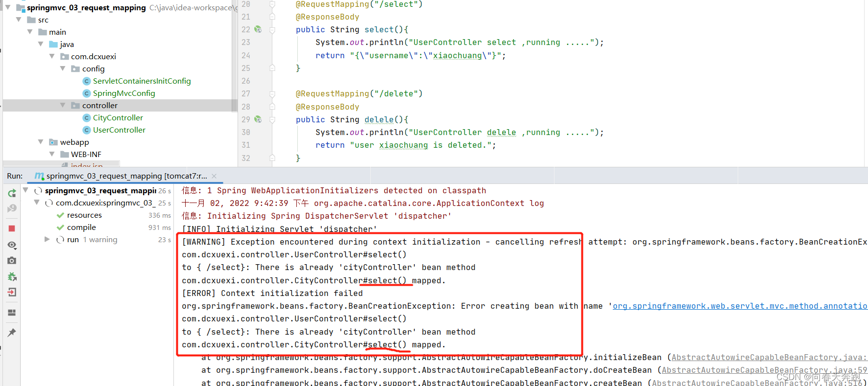Image resolution: width=868 pixels, height=386 pixels.
Task: Collapse the src folder node
Action: pyautogui.click(x=19, y=20)
